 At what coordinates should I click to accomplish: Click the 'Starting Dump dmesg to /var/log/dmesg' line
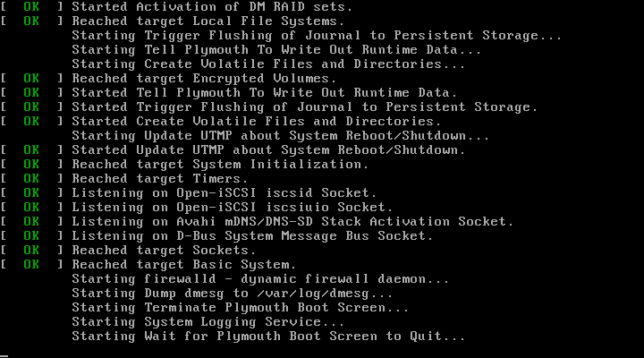point(233,294)
